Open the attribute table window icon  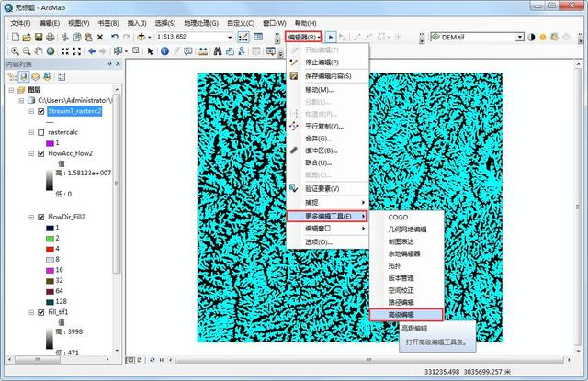(x=258, y=37)
